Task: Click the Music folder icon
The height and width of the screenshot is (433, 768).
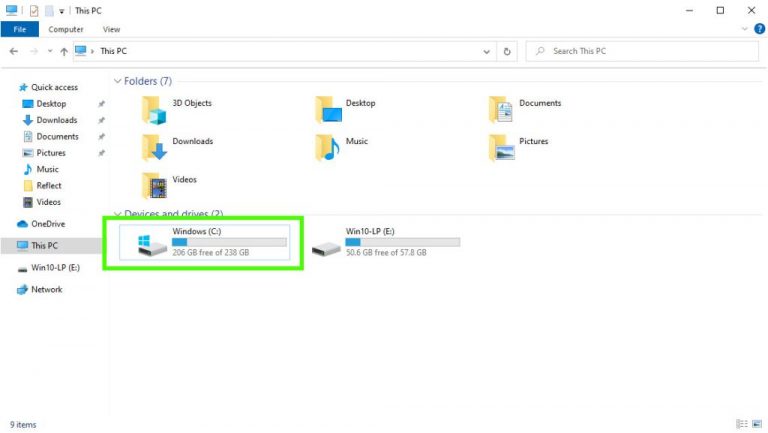Action: click(328, 147)
